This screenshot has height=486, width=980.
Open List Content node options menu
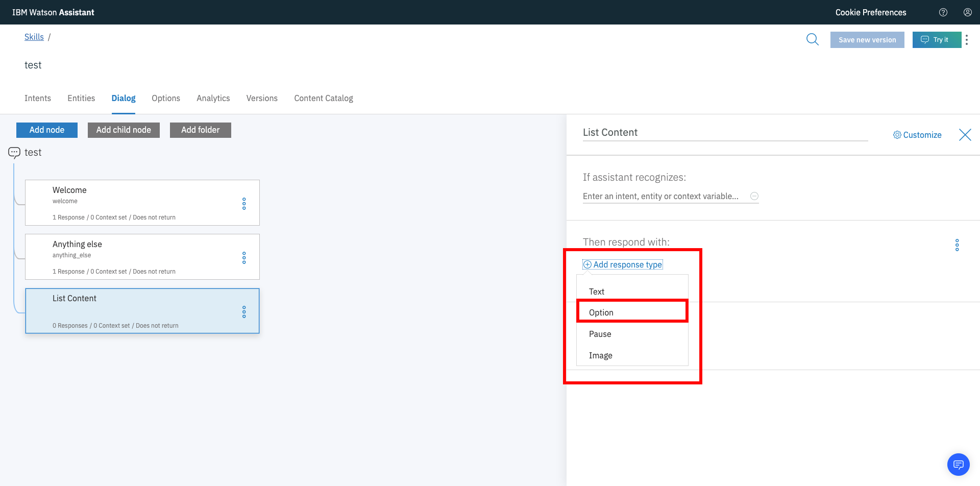point(244,312)
